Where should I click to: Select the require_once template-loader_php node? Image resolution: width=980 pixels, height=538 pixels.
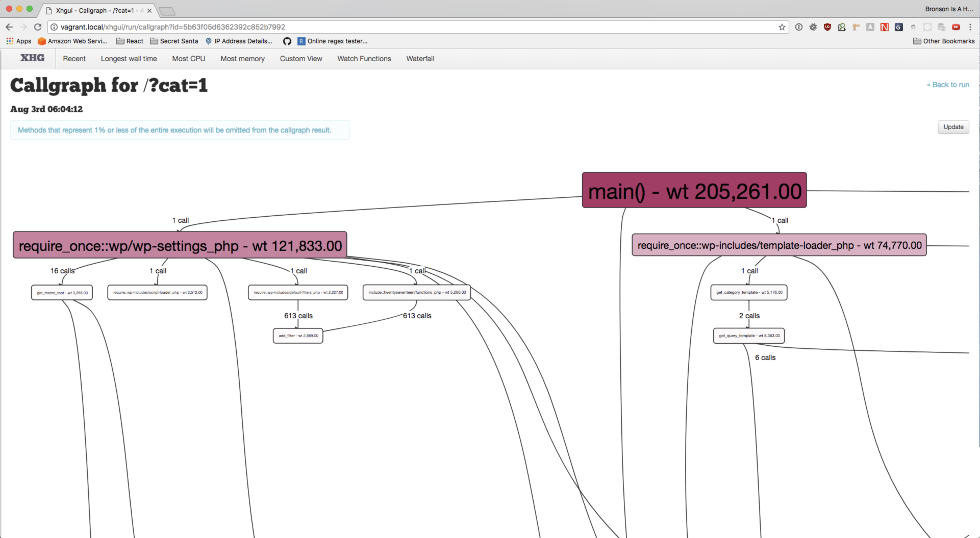[x=780, y=245]
